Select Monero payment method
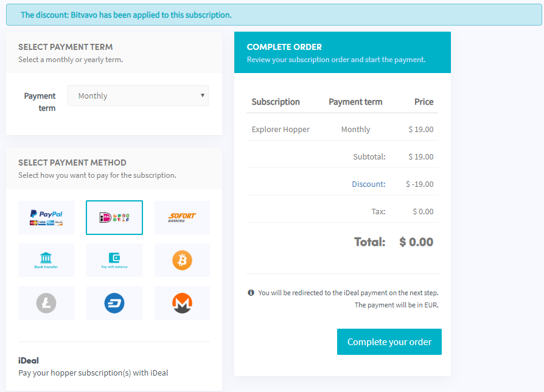The width and height of the screenshot is (544, 392). coord(182,303)
